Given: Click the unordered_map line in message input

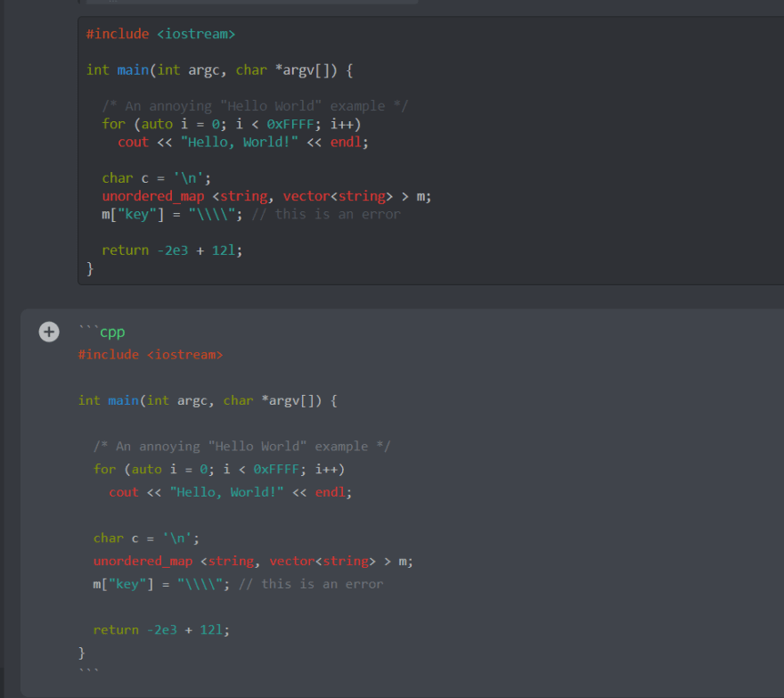Looking at the screenshot, I should [253, 562].
